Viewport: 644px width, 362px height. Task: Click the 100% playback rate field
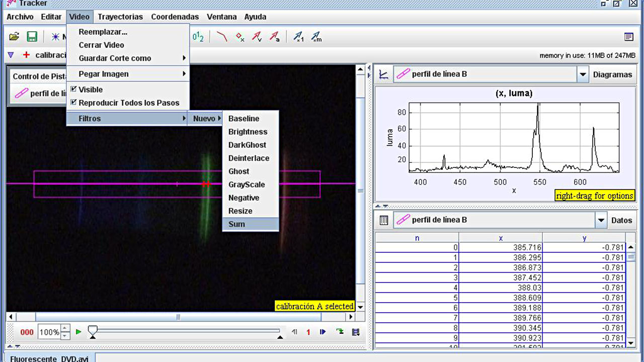(x=49, y=332)
